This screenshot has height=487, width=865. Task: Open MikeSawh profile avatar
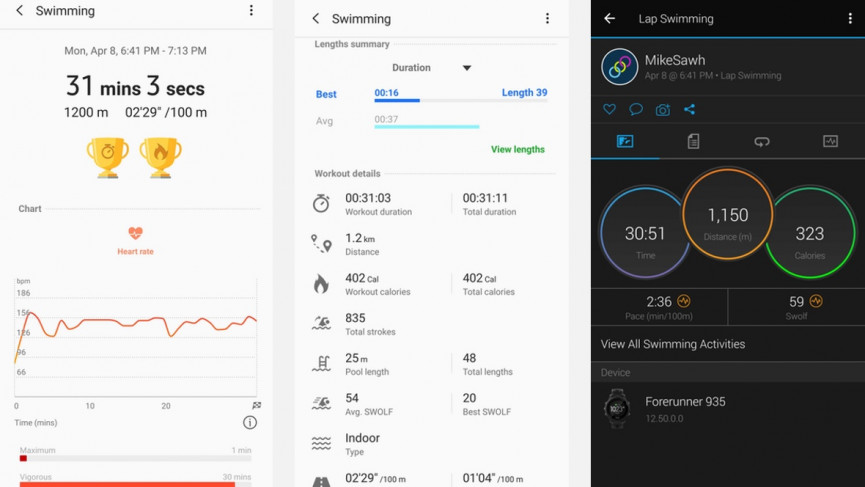coord(620,67)
